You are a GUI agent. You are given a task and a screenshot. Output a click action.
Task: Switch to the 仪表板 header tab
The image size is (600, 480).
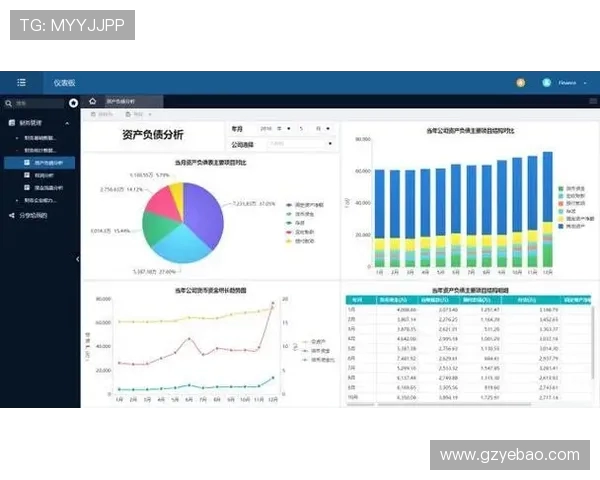coord(64,83)
